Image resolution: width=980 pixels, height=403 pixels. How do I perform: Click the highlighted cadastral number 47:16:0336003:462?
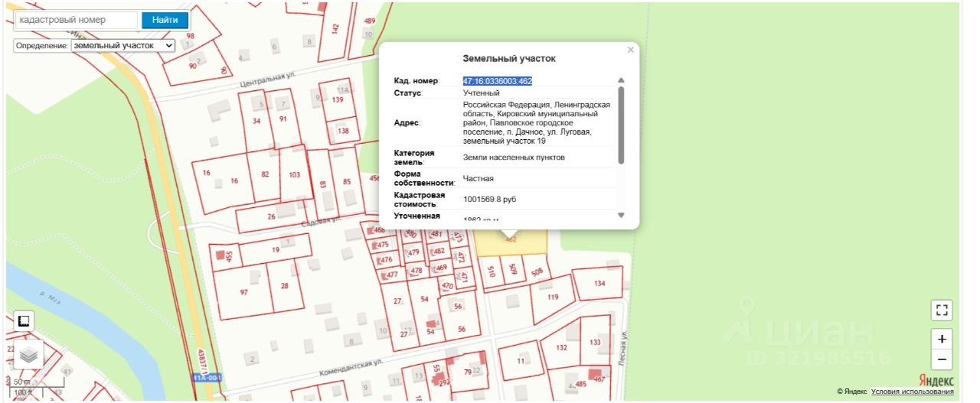click(x=497, y=80)
